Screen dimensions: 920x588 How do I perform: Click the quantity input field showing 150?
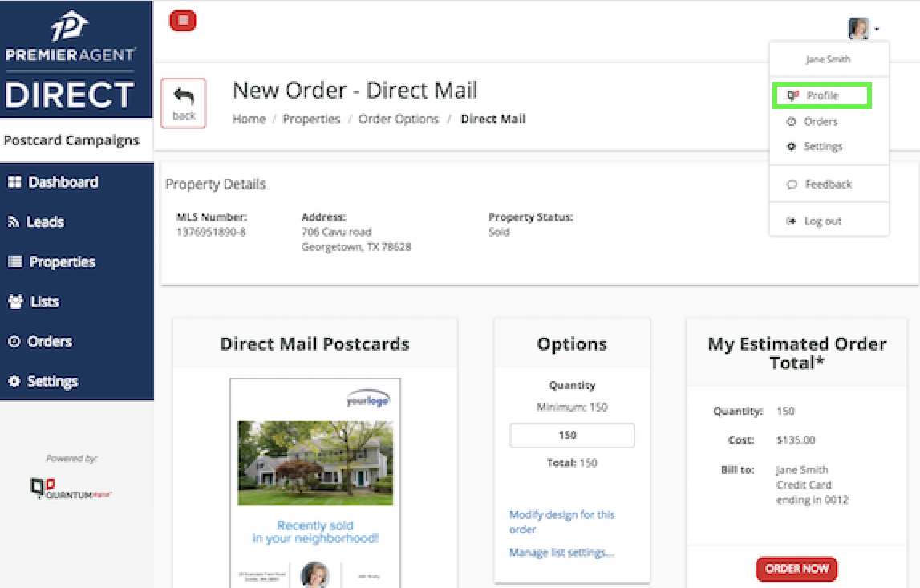tap(571, 435)
